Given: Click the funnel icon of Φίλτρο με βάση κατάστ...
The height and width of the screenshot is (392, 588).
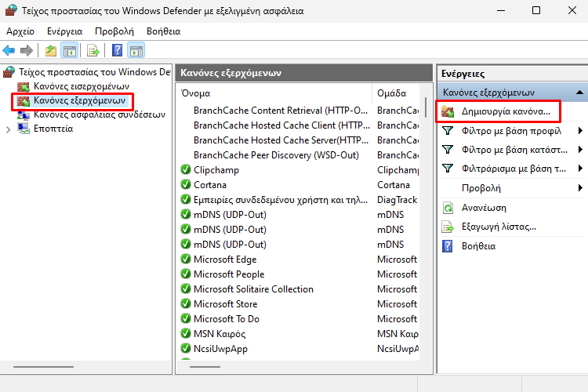Looking at the screenshot, I should (x=448, y=149).
